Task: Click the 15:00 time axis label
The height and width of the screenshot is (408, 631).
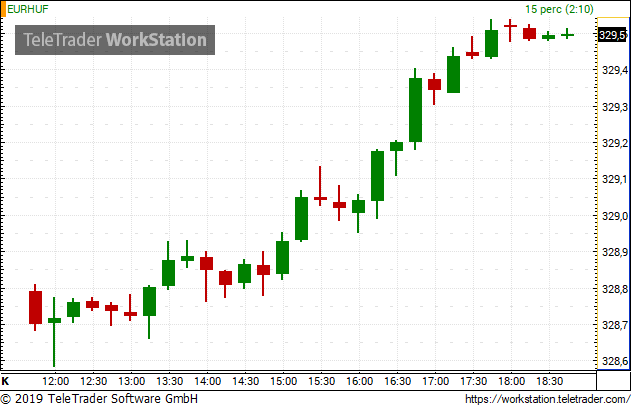Action: click(x=284, y=381)
